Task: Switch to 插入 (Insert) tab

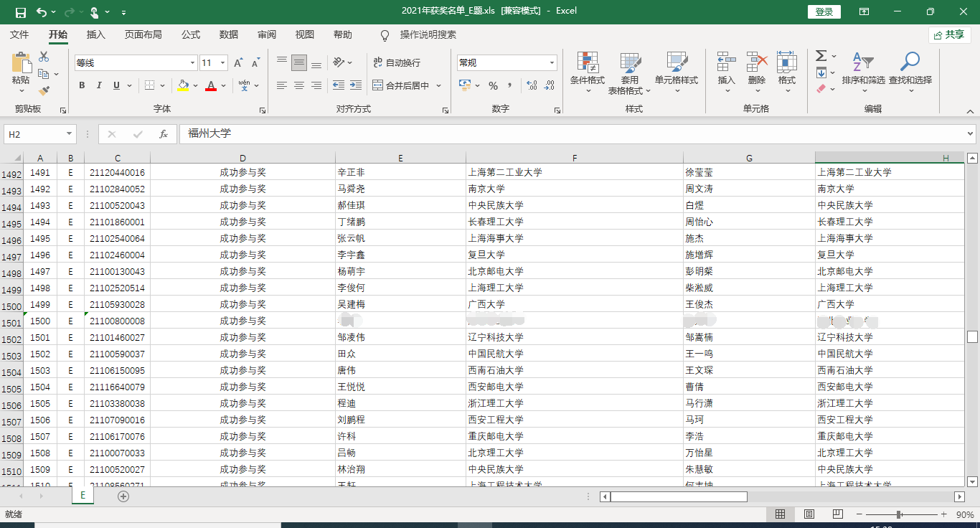Action: pyautogui.click(x=96, y=34)
